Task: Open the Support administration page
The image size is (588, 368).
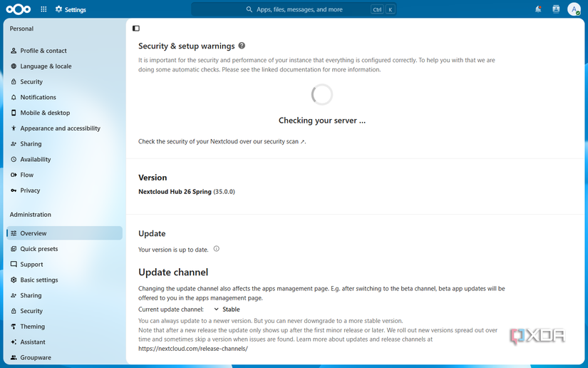Action: [64, 264]
